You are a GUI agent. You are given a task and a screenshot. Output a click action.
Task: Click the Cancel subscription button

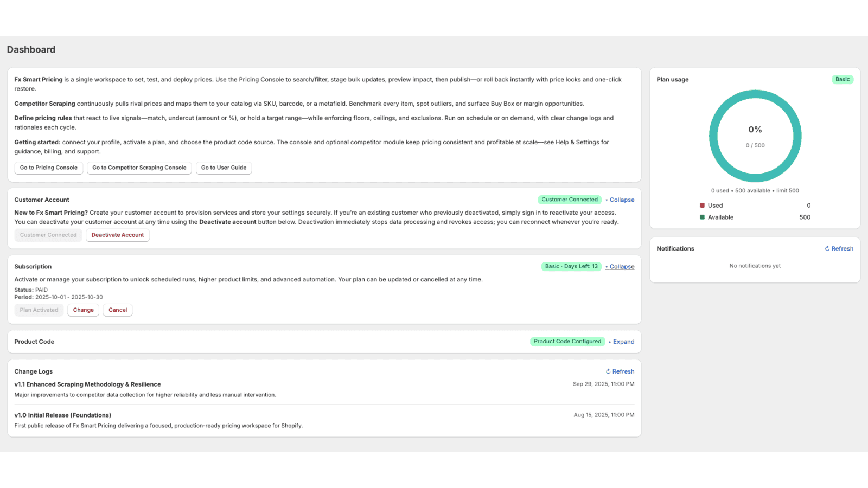coord(118,310)
